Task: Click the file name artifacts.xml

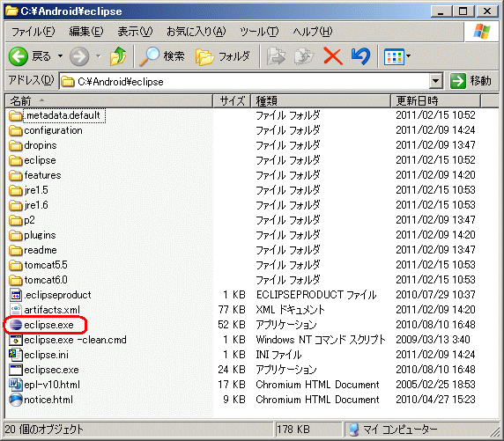Action: pyautogui.click(x=52, y=310)
